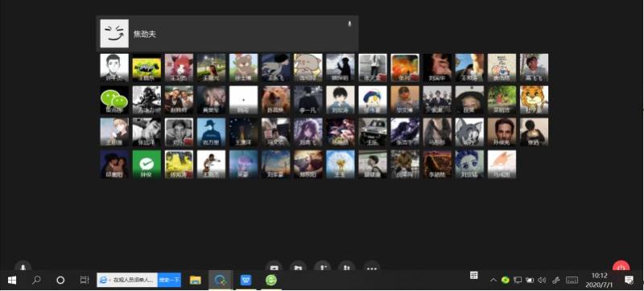
Task: Toggle the system volume speaker icon
Action: point(542,281)
